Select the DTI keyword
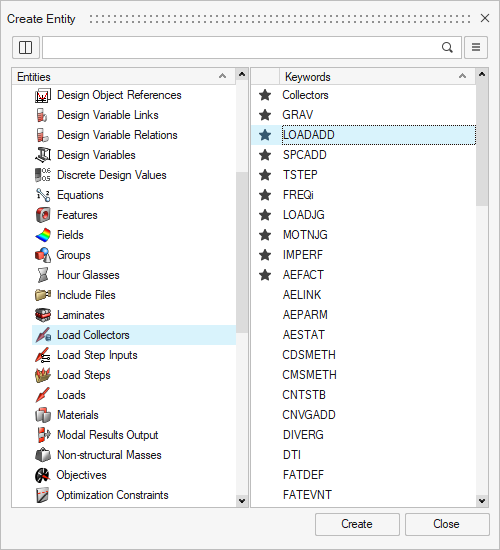The width and height of the screenshot is (500, 550). click(x=292, y=455)
